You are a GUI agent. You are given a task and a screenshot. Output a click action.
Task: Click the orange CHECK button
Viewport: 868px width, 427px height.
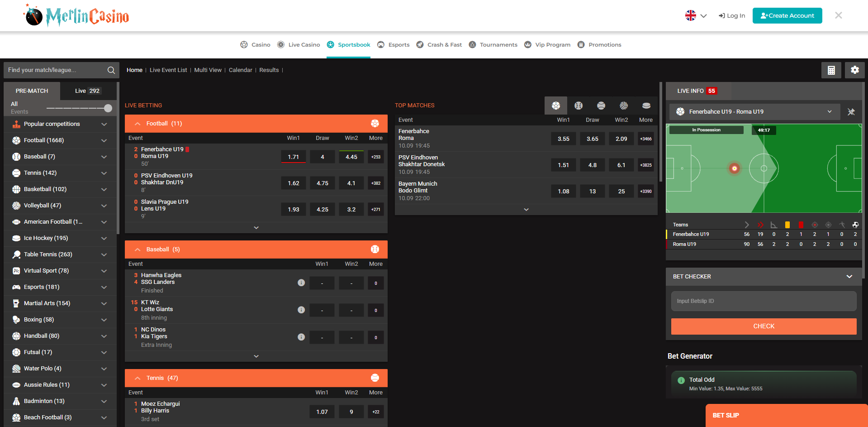764,326
